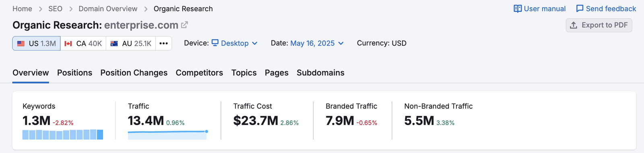Click the Keywords bar chart sparkline
Image resolution: width=644 pixels, height=153 pixels.
point(63,134)
